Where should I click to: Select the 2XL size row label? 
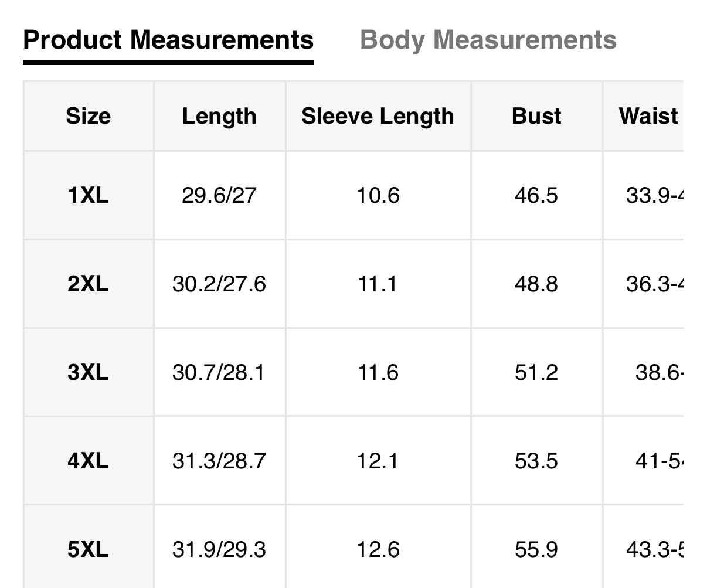click(x=88, y=284)
